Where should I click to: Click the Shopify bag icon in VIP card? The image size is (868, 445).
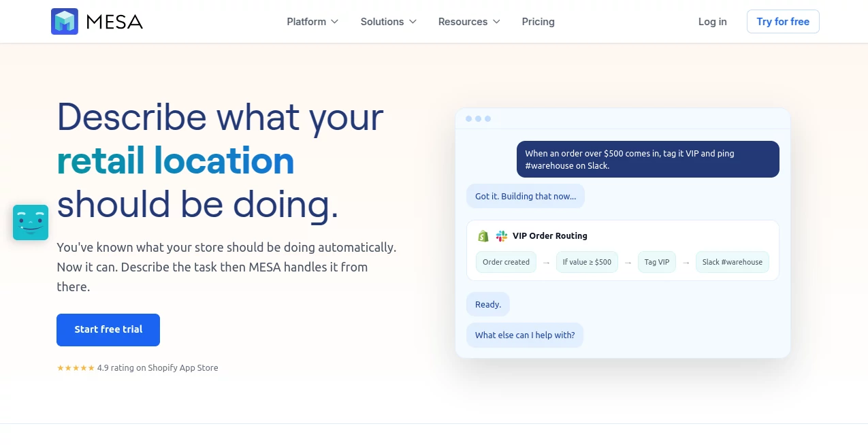pyautogui.click(x=483, y=236)
